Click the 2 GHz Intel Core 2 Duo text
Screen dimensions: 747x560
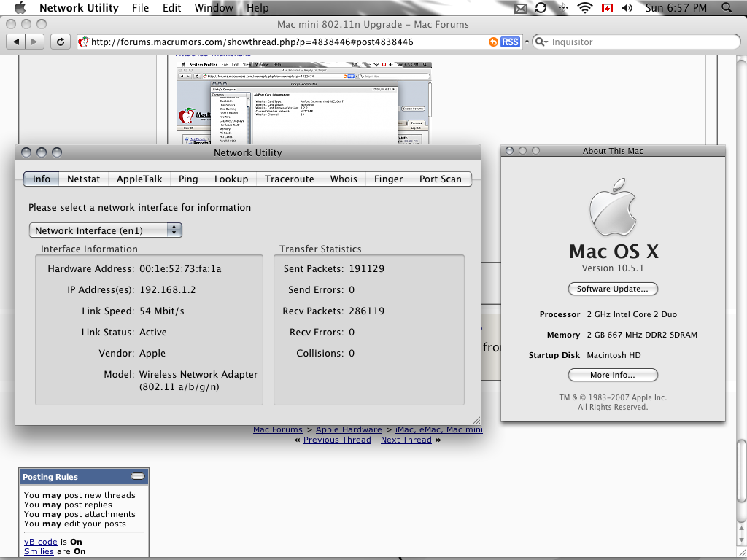(632, 314)
